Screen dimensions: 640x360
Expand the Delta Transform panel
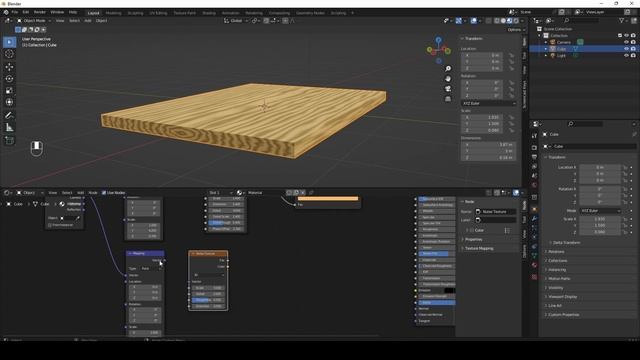pos(566,242)
